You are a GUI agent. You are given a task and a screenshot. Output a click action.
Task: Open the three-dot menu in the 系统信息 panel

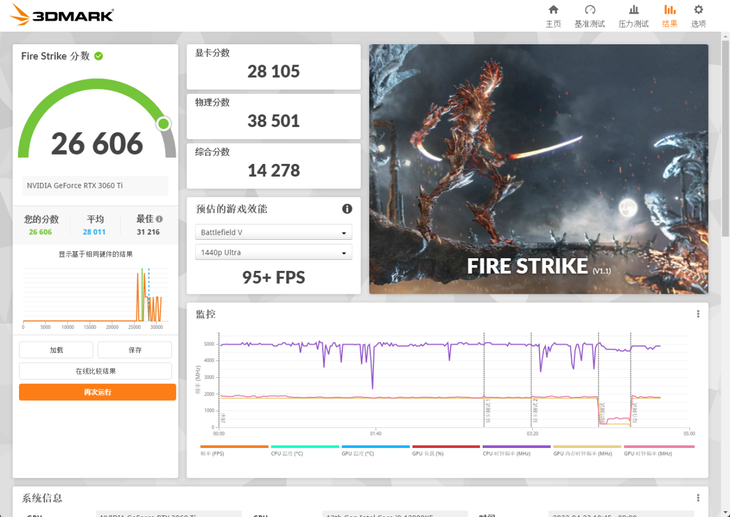tap(698, 498)
